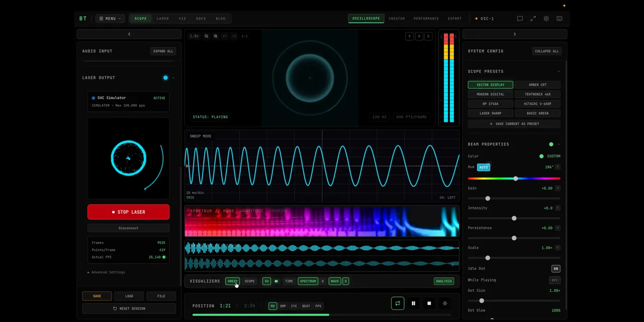Click the STOP LASER button
This screenshot has height=322, width=644.
128,212
